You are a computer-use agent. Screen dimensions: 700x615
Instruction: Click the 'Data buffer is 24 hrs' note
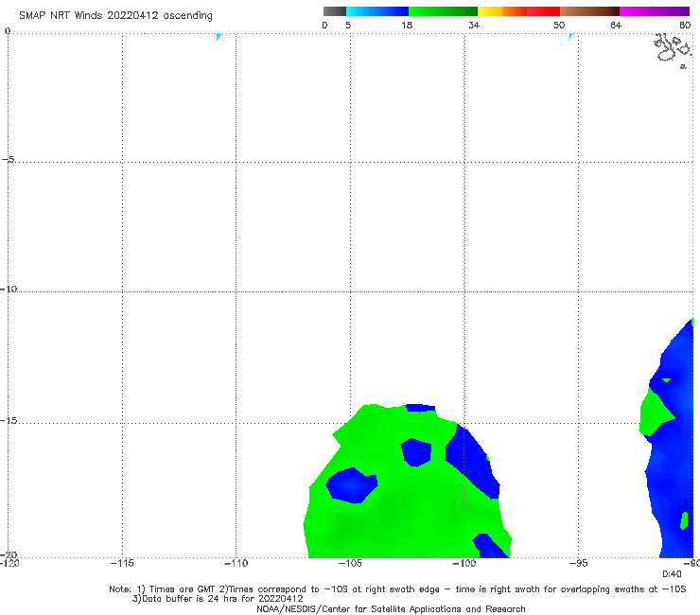(x=218, y=599)
